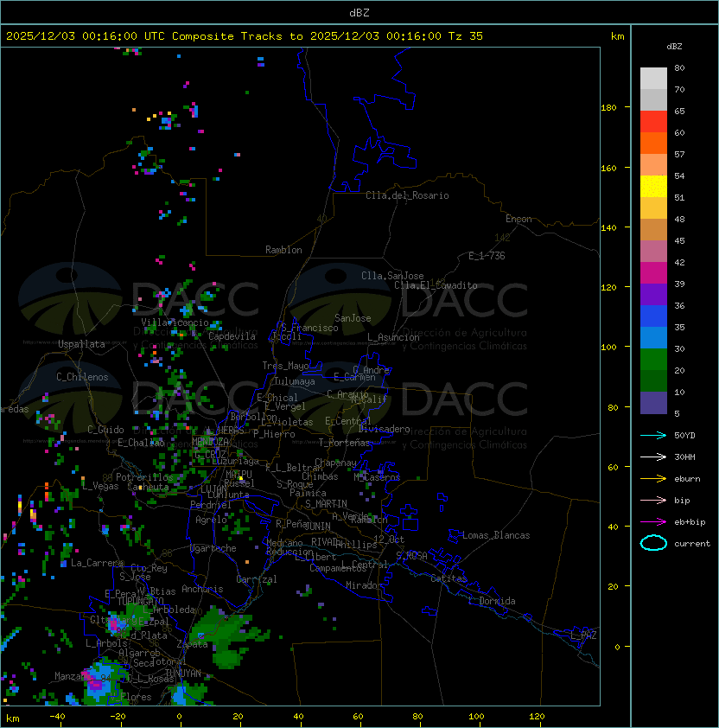Click the 48 dBZ tan swatch

click(x=653, y=229)
